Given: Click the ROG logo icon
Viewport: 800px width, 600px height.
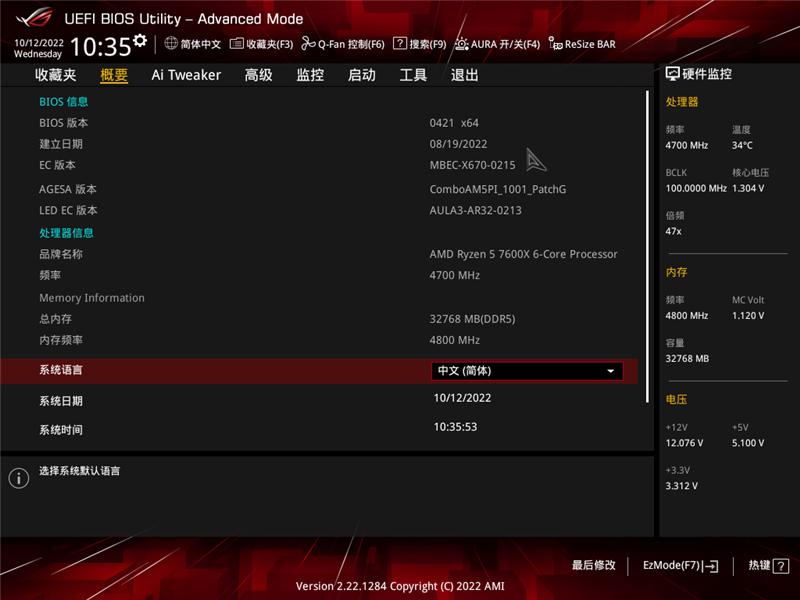Looking at the screenshot, I should click(x=34, y=18).
